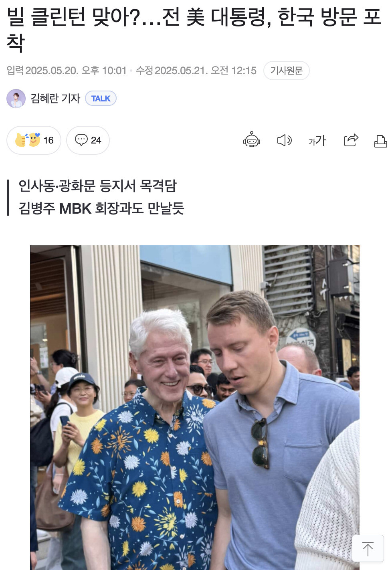Open the font size 가가 setting
392x570 pixels.
point(317,140)
